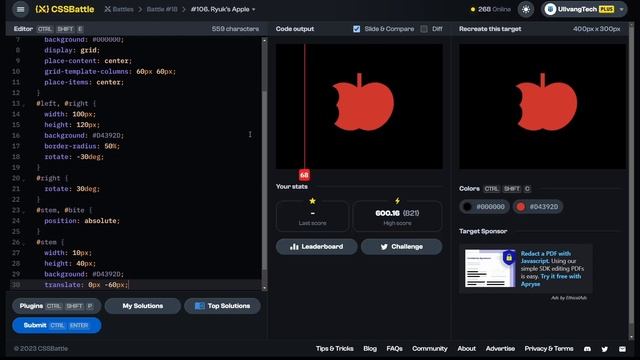Click the star last score icon
The width and height of the screenshot is (640, 360).
[x=312, y=201]
